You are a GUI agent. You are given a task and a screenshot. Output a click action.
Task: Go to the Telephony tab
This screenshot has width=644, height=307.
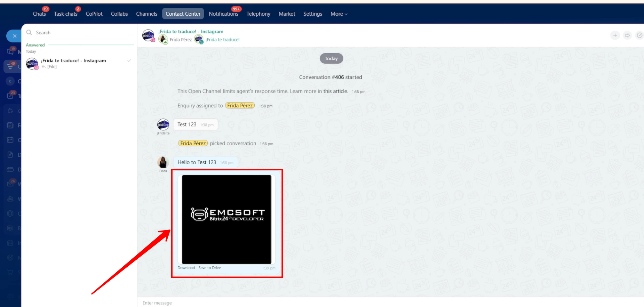tap(258, 14)
